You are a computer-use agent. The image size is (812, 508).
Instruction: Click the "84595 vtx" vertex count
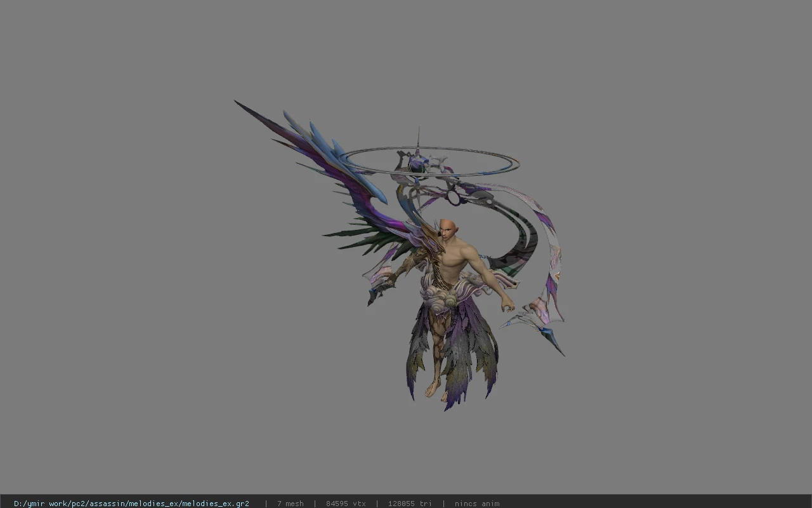point(346,504)
